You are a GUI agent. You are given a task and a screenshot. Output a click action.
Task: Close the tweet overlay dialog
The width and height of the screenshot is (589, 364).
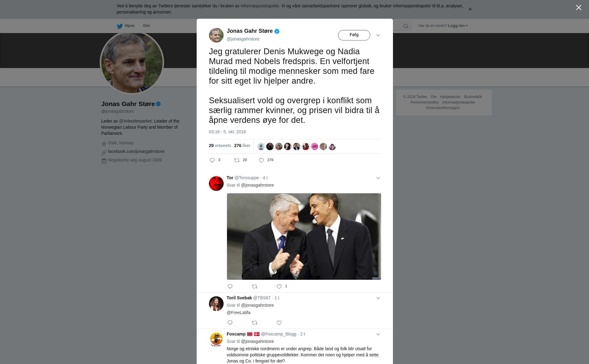[x=579, y=8]
